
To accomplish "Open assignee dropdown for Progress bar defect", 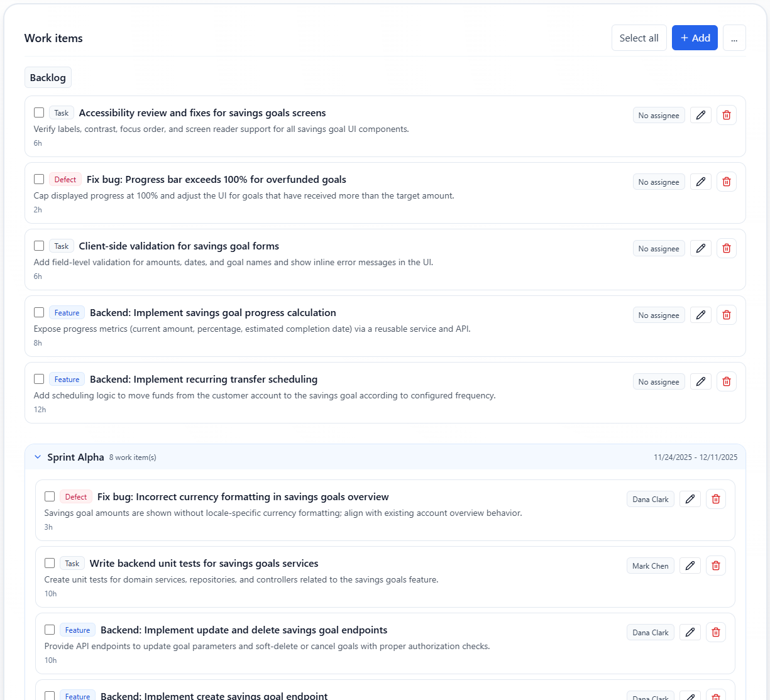I will 658,182.
